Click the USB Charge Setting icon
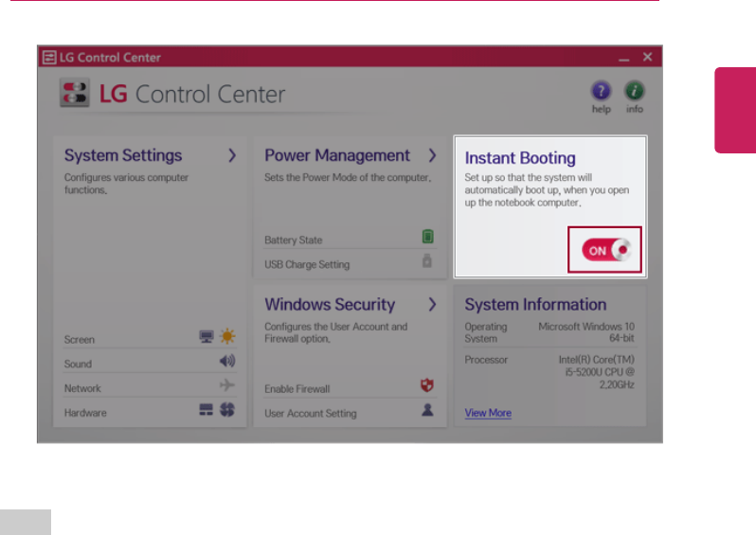This screenshot has height=535, width=756. [427, 261]
